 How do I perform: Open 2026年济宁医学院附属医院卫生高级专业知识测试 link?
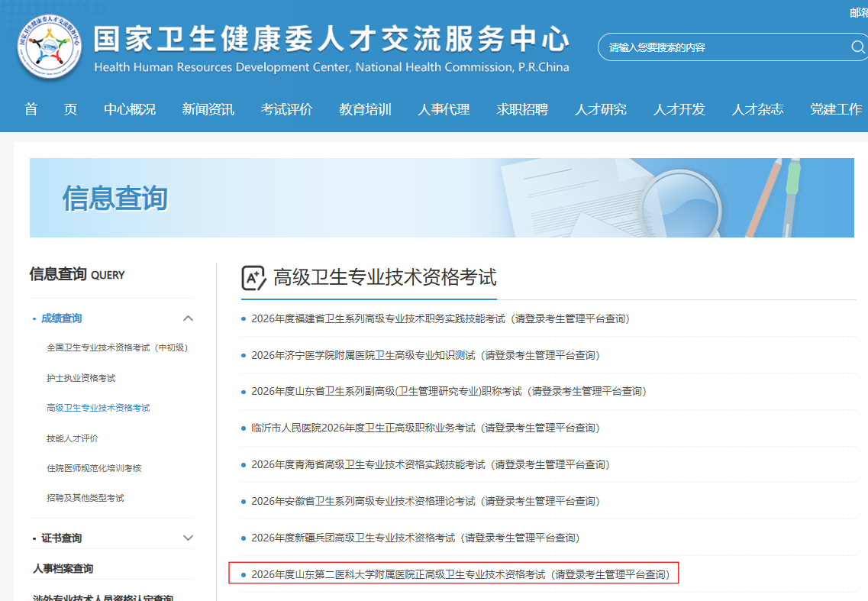(x=425, y=355)
